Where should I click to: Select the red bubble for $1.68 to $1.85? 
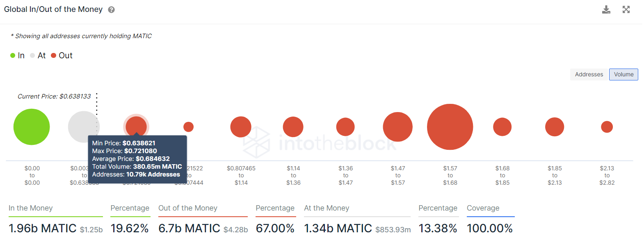[x=502, y=127]
